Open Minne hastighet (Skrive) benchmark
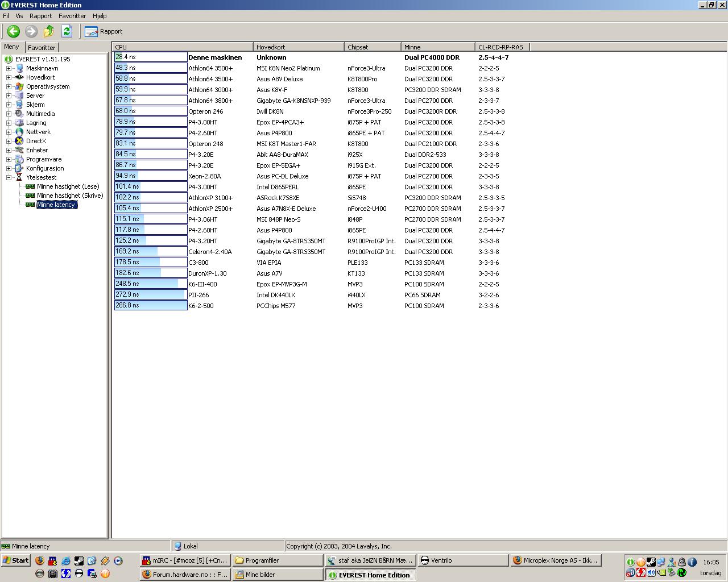The image size is (728, 582). tap(70, 196)
